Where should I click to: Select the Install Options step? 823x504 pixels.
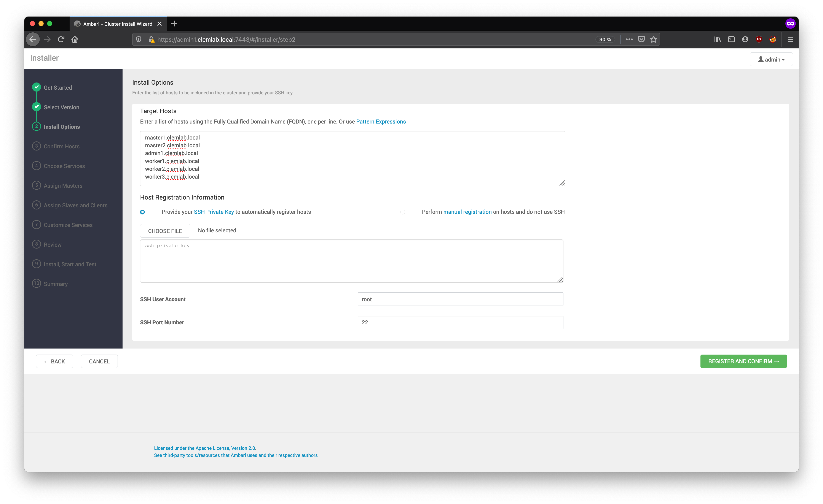tap(62, 127)
